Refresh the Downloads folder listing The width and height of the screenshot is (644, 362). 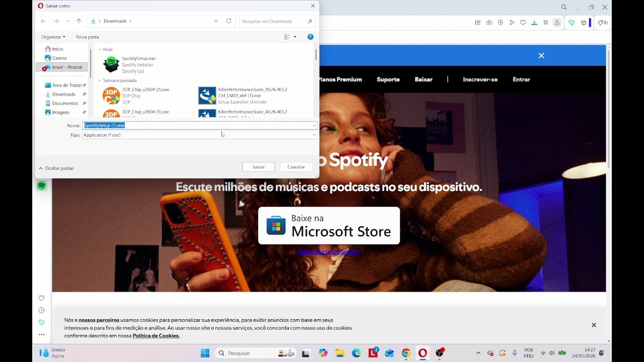(x=228, y=21)
